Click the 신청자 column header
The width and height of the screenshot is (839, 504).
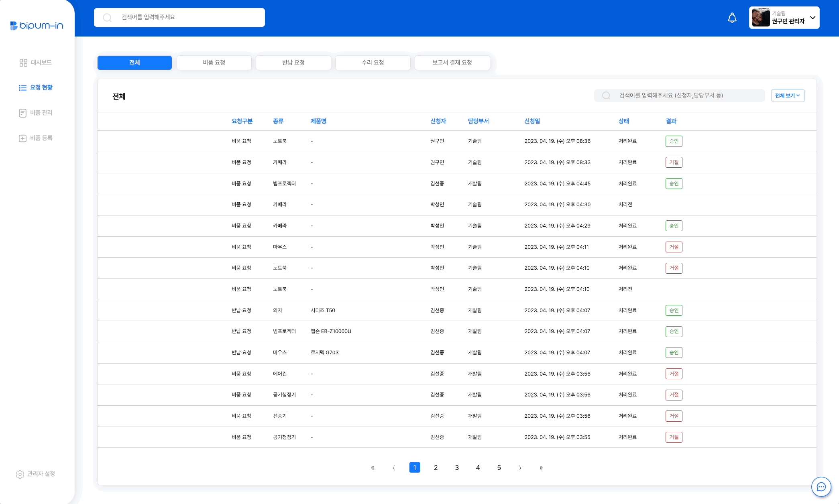click(438, 121)
